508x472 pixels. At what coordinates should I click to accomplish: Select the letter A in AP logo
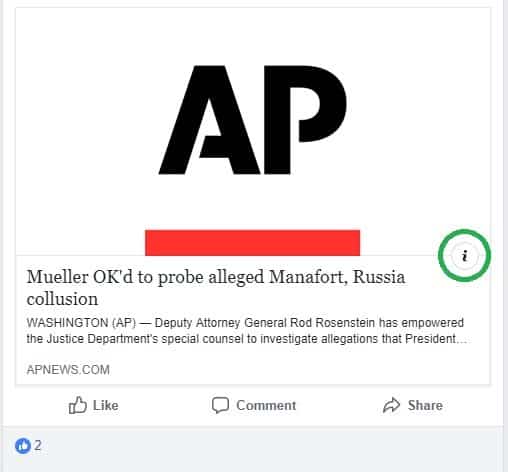coord(209,120)
